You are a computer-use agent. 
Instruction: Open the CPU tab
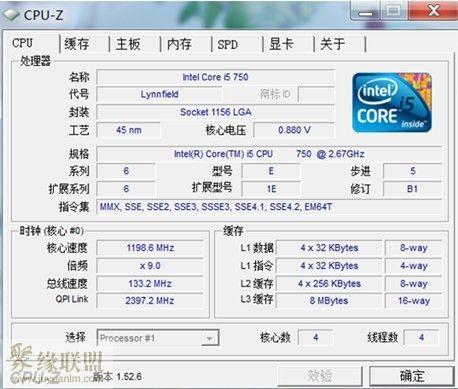pos(23,43)
